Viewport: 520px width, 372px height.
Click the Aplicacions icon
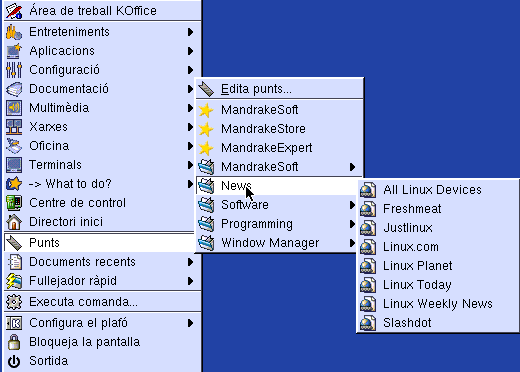[14, 51]
